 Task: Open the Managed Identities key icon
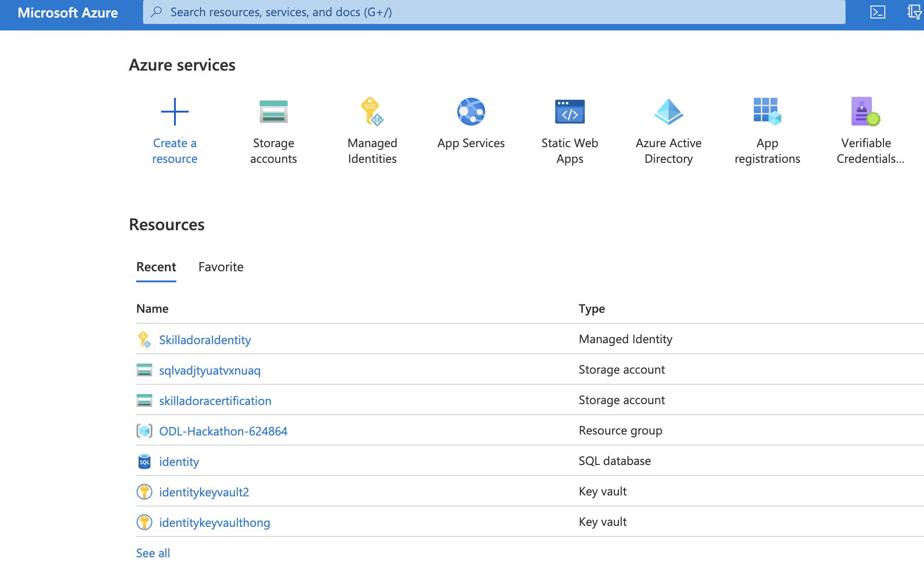372,112
